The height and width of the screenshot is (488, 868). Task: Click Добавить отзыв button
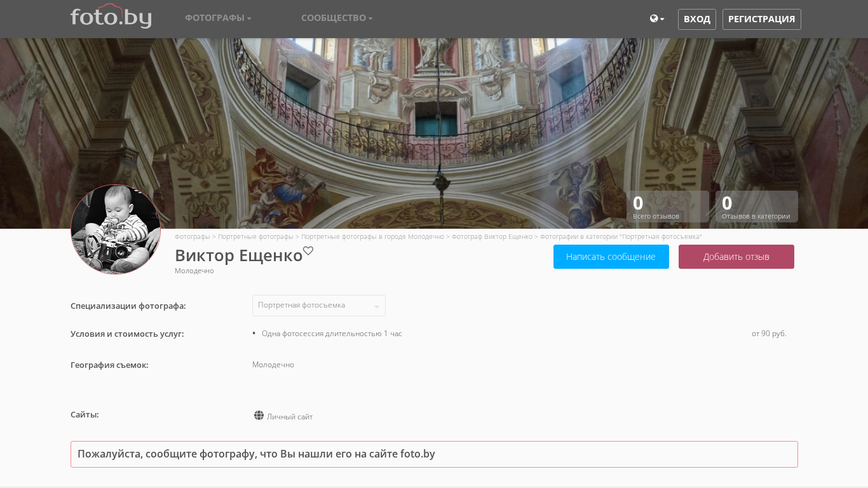coord(736,257)
